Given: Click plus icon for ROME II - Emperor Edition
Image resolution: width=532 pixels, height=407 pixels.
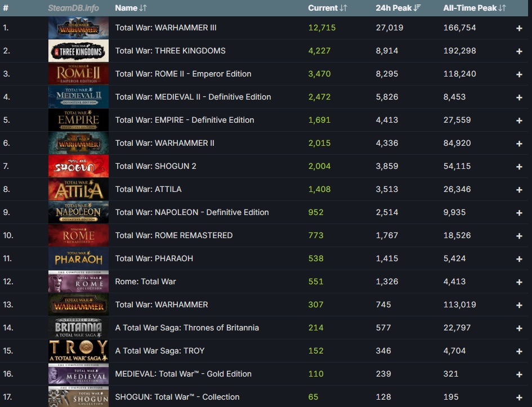Looking at the screenshot, I should 519,74.
